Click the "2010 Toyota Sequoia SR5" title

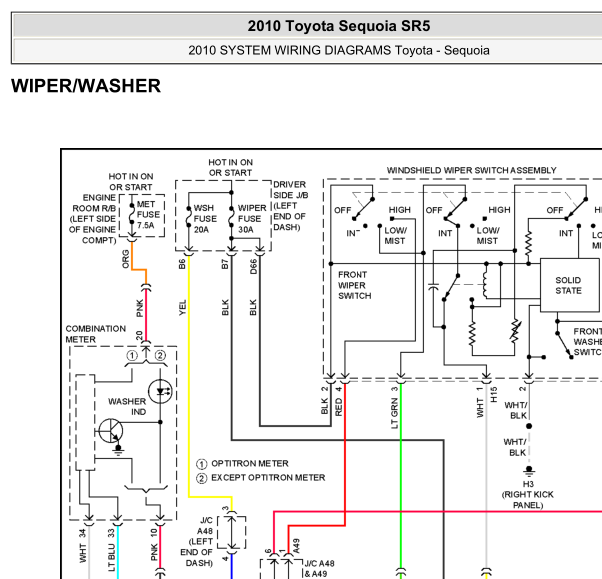339,26
